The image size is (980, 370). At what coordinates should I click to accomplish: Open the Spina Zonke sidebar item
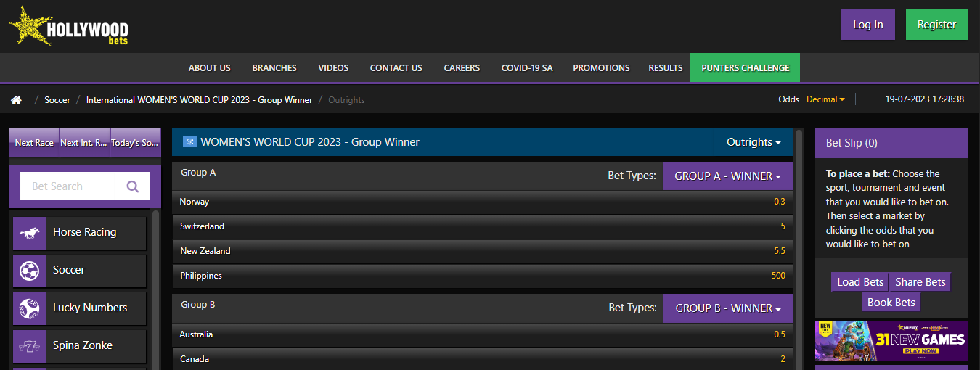(80, 346)
